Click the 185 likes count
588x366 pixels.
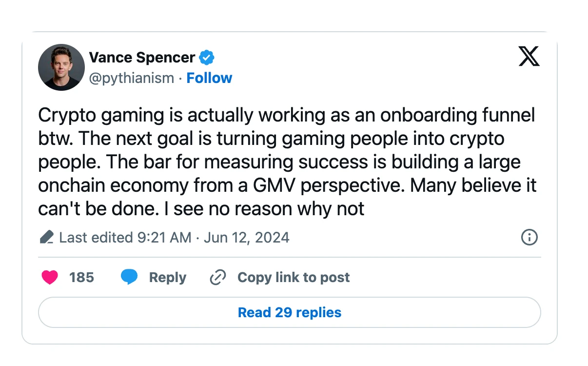coord(81,277)
